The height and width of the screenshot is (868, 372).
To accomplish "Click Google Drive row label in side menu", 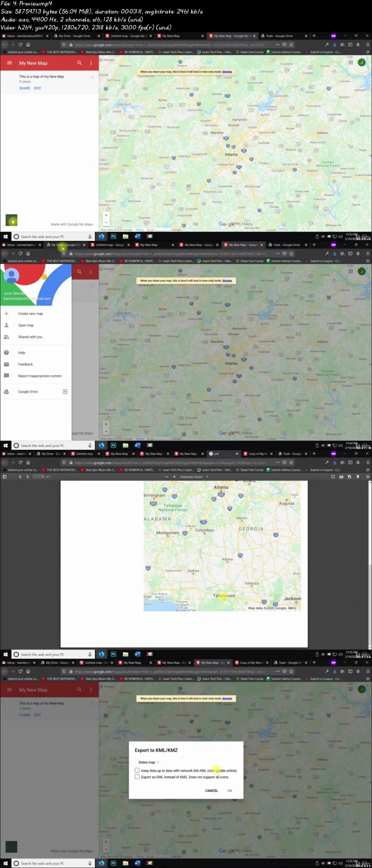I will coord(28,392).
